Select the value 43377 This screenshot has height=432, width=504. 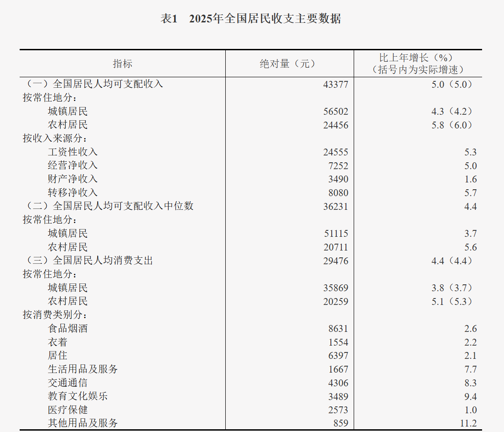click(x=335, y=85)
